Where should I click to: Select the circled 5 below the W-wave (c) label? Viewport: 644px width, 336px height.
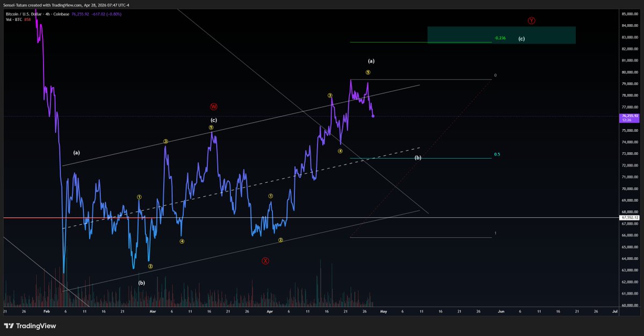[211, 127]
